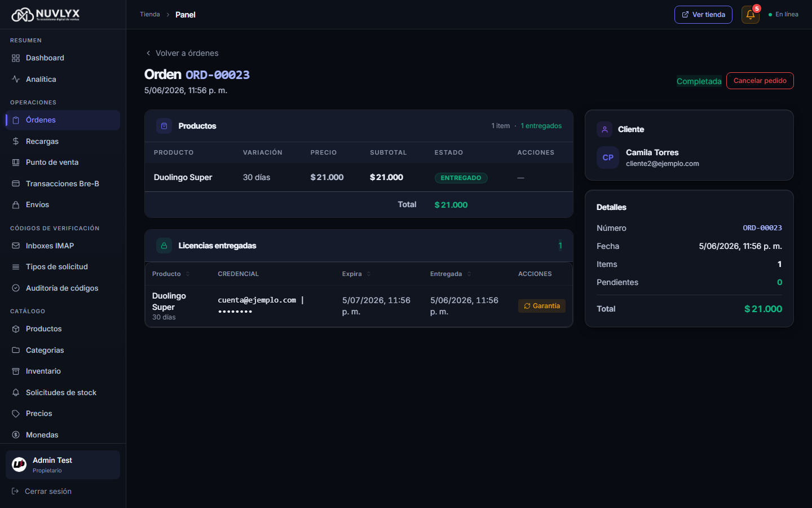Screen dimensions: 812x508
Task: Open the Admin Test profile card
Action: (x=63, y=465)
